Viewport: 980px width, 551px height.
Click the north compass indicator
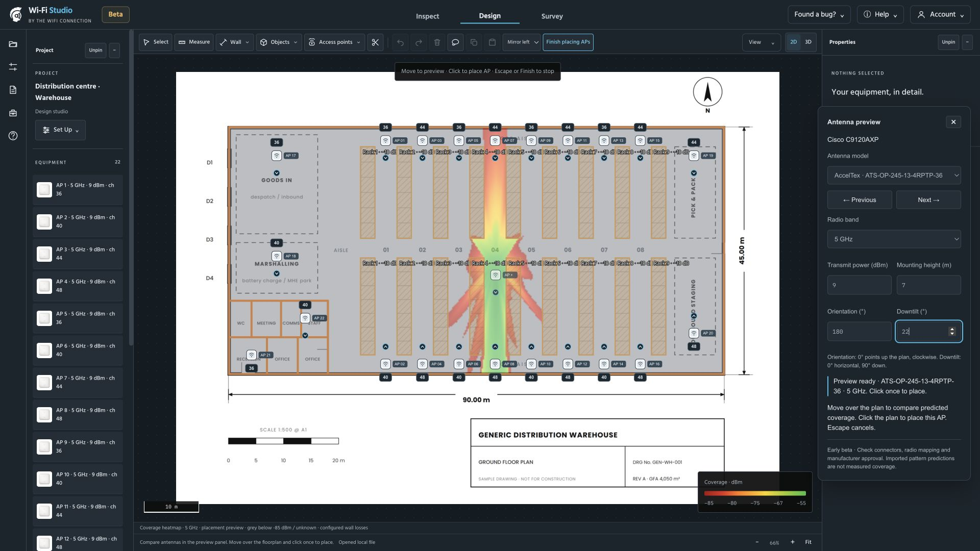(x=707, y=92)
